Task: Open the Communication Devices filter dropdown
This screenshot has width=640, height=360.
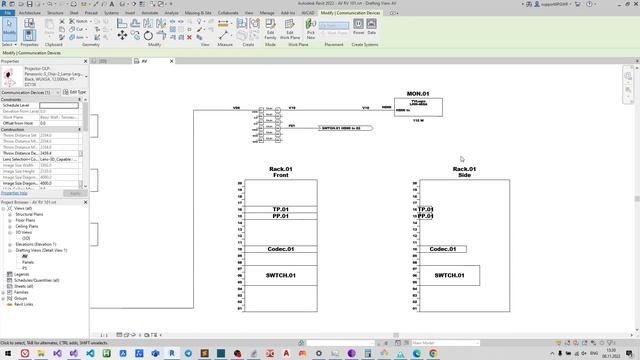Action: click(30, 93)
